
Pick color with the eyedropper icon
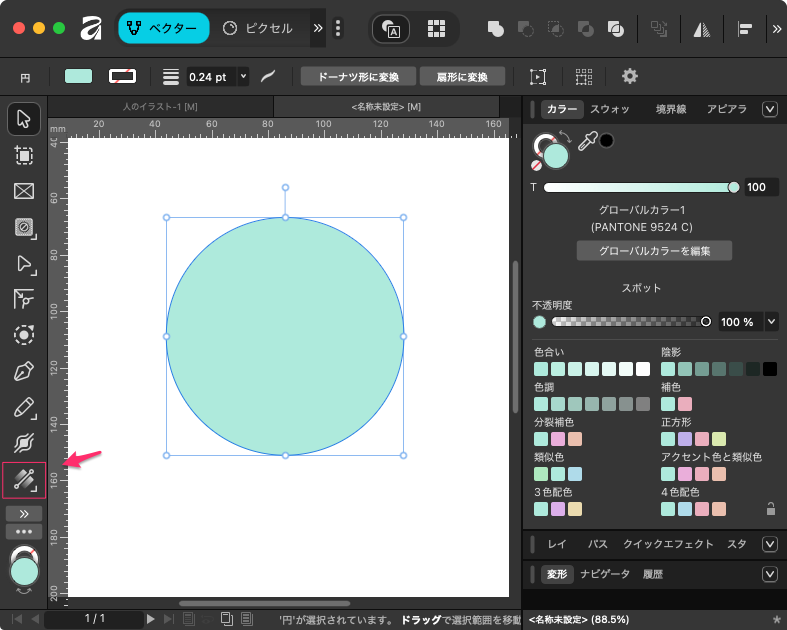587,141
